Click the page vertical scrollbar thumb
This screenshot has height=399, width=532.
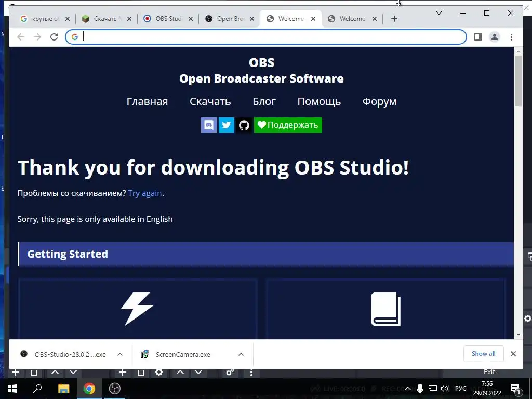point(518,81)
